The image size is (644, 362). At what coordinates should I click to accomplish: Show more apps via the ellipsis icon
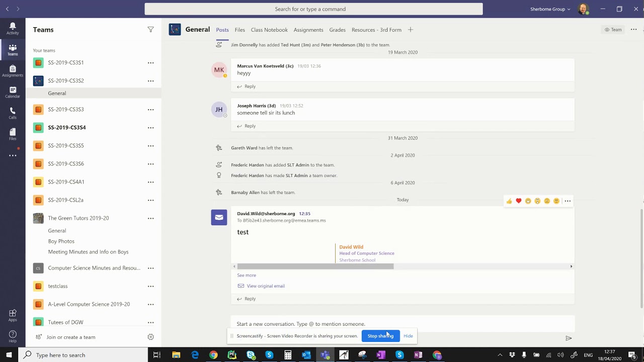[13, 155]
